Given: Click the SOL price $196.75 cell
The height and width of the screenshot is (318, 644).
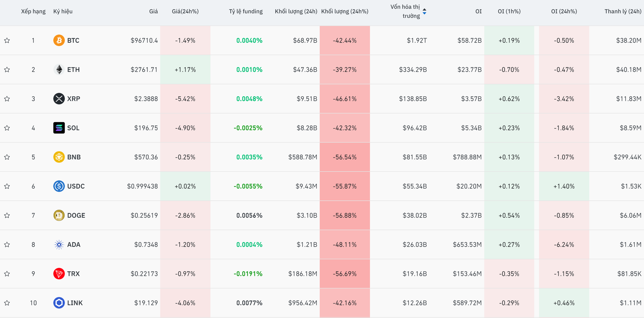Looking at the screenshot, I should 146,128.
